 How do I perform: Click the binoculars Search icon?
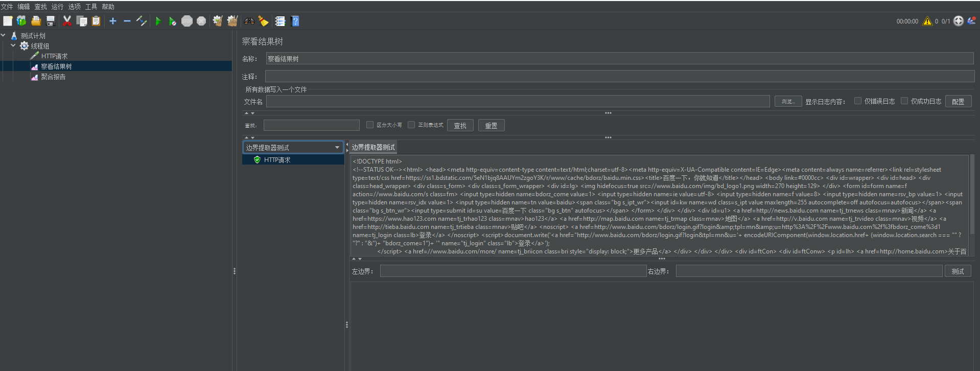pyautogui.click(x=249, y=21)
